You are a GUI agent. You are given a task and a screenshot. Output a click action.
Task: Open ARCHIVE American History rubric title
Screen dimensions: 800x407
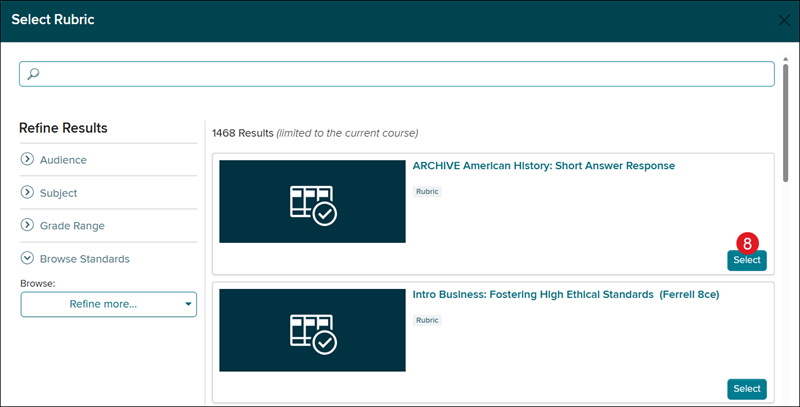pyautogui.click(x=543, y=166)
